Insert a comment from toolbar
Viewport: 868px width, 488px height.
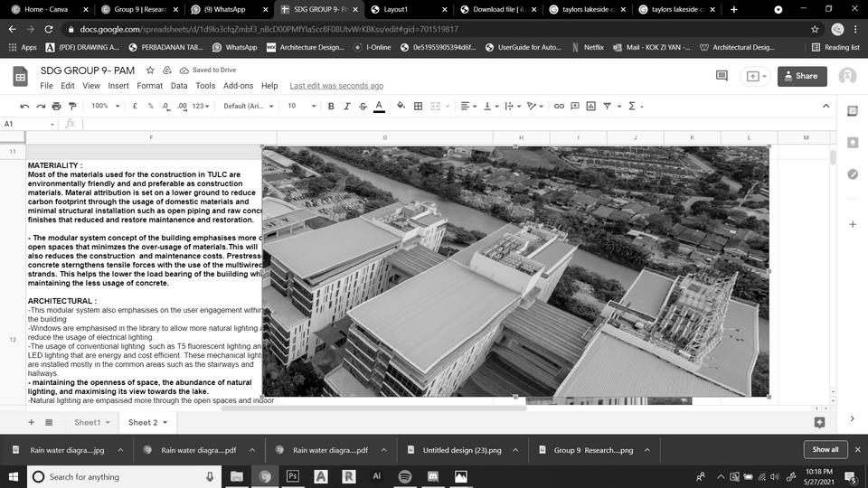(x=575, y=106)
